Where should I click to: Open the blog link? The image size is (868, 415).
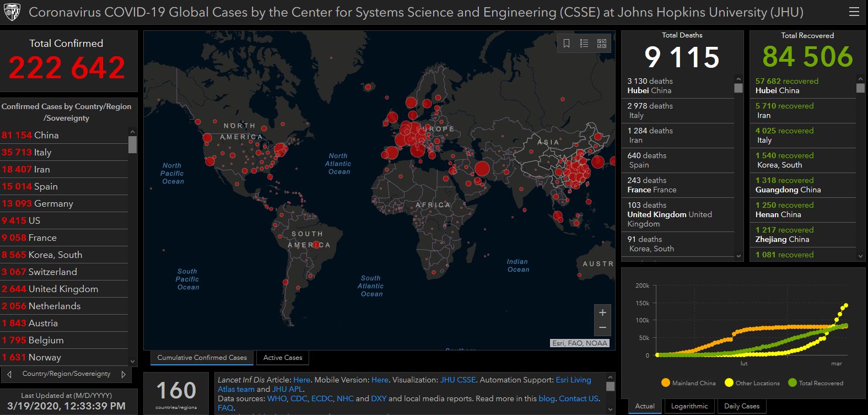(547, 398)
